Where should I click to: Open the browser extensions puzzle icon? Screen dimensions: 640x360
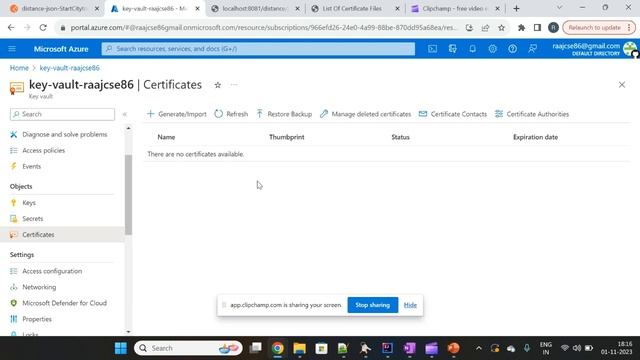[521, 28]
